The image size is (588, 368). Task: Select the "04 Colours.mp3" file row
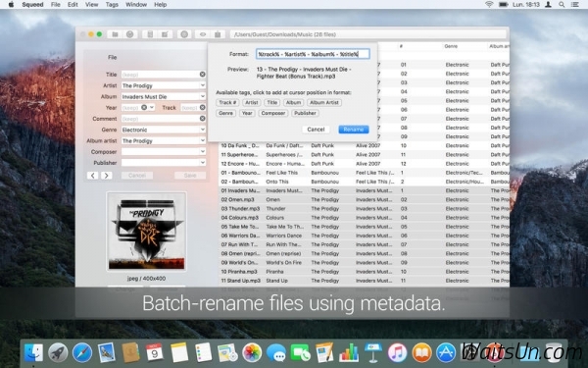tap(364, 218)
